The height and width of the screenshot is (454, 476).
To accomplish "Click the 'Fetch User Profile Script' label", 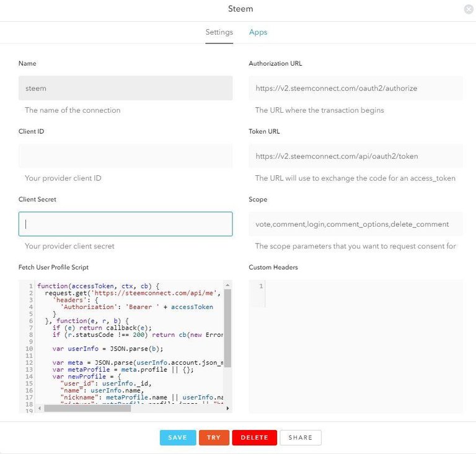I will pos(53,267).
